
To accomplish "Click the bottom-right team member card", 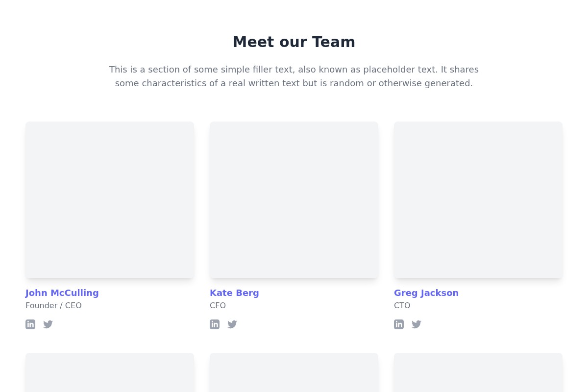I will tap(478, 374).
